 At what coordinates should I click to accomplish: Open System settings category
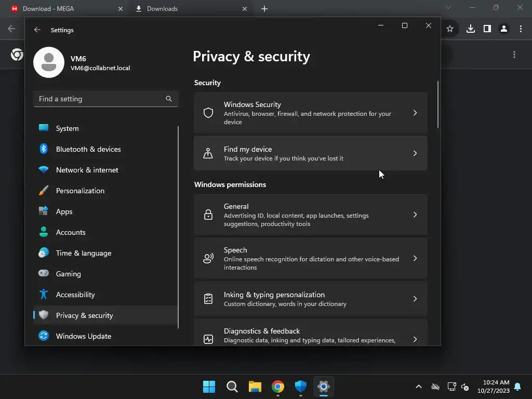(x=105, y=128)
